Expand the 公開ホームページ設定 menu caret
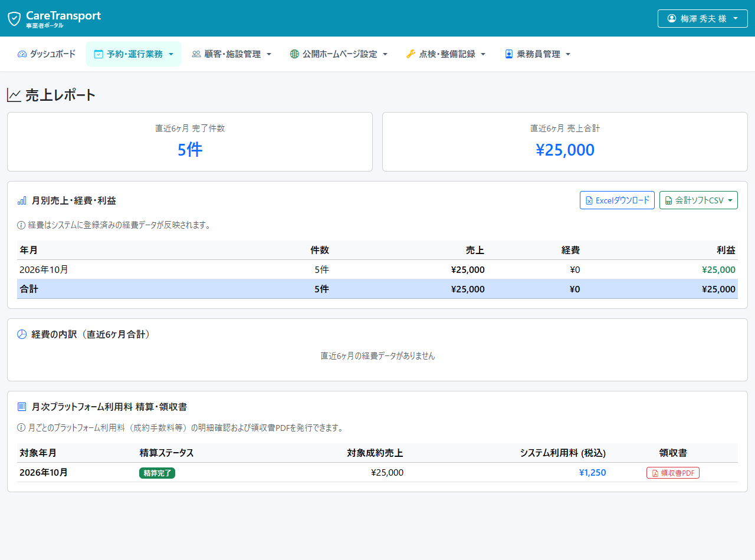The width and height of the screenshot is (755, 560). click(385, 54)
